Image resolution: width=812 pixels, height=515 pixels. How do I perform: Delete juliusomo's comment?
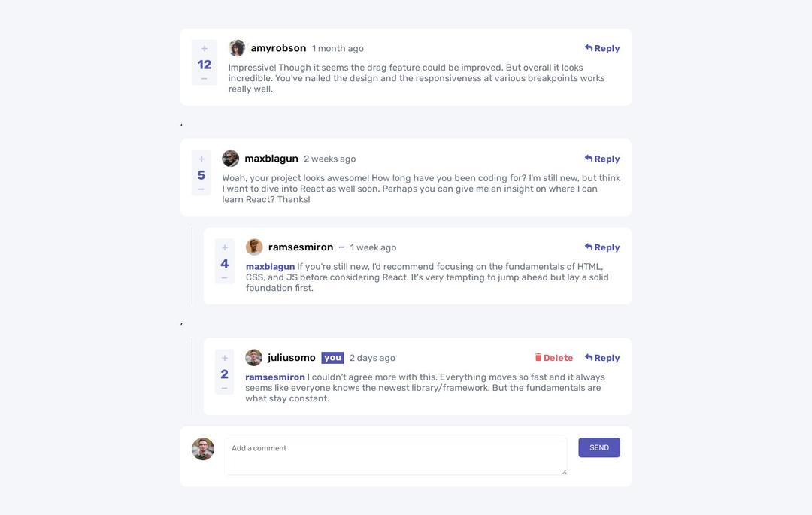pos(554,358)
